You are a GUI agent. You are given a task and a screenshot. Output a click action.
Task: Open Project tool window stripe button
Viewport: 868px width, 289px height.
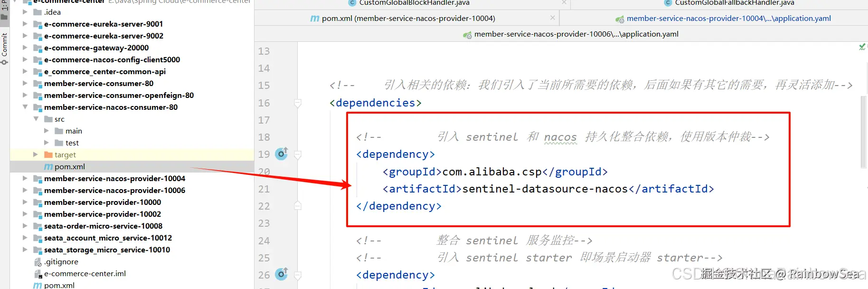tap(4, 10)
